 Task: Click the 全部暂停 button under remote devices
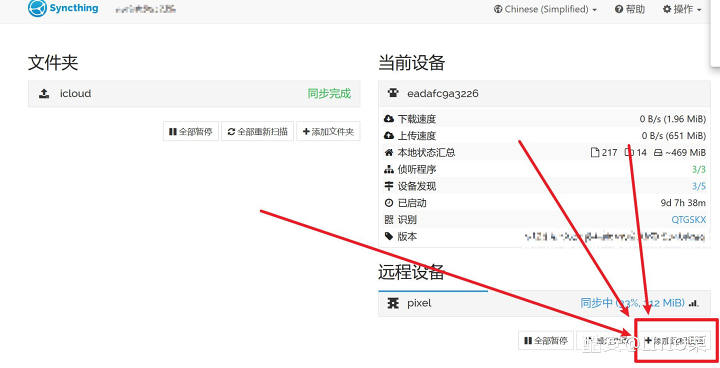tap(546, 341)
